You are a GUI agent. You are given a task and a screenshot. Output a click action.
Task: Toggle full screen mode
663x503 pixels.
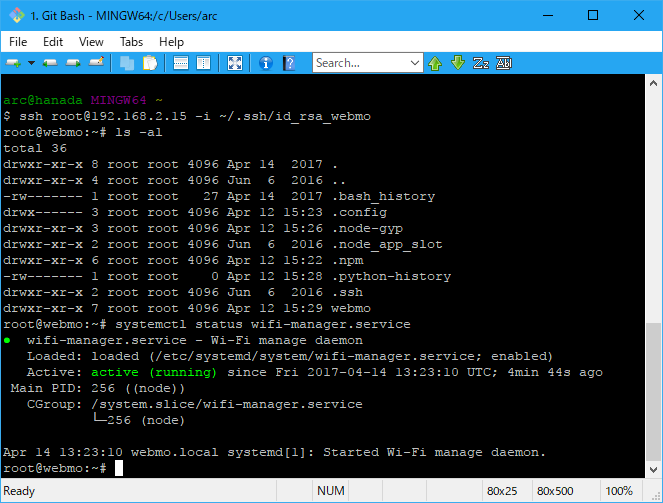pos(235,63)
